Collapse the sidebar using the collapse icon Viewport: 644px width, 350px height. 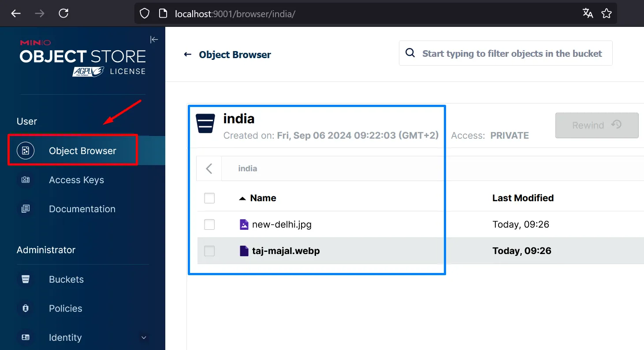coord(154,40)
